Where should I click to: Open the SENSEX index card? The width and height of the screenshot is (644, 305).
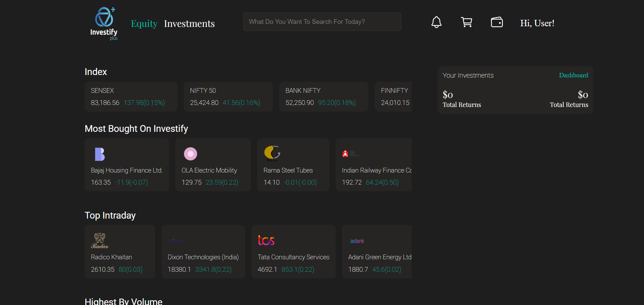[131, 97]
